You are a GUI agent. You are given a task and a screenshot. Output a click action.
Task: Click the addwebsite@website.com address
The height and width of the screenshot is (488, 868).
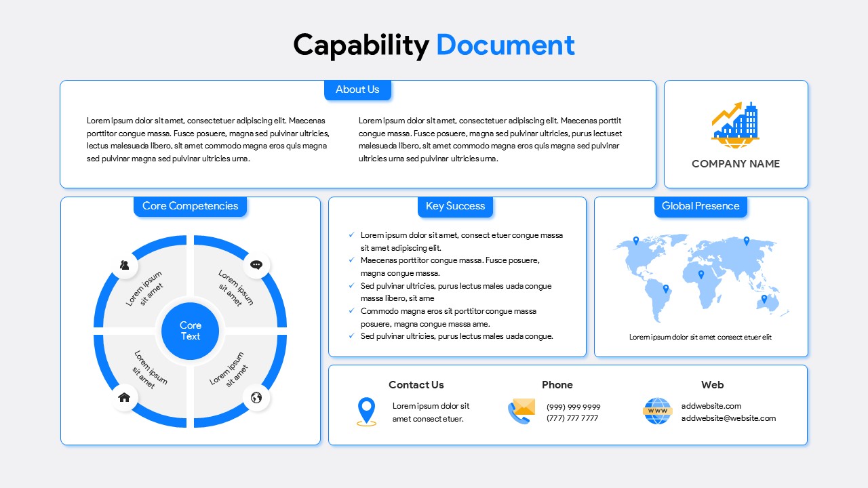[x=729, y=418]
